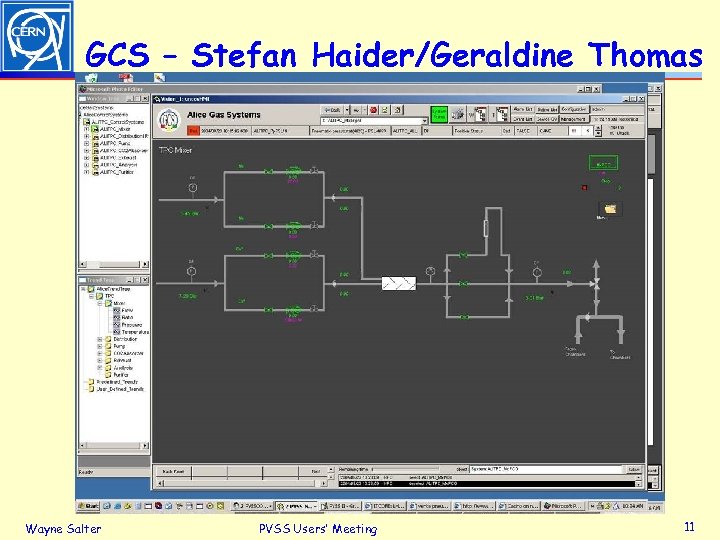Image resolution: width=720 pixels, height=540 pixels.
Task: Click the GCS round logo icon
Action: (169, 120)
